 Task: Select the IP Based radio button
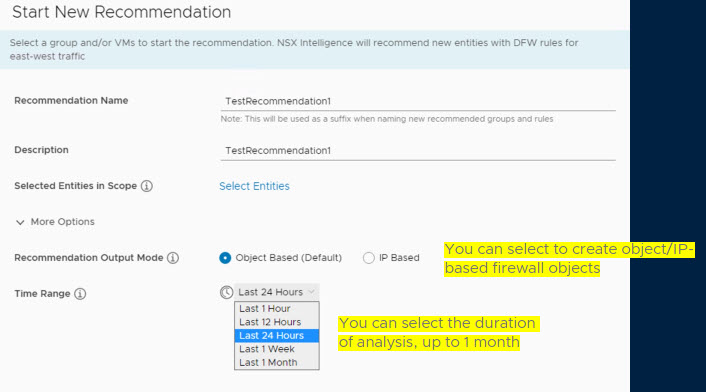coord(369,258)
